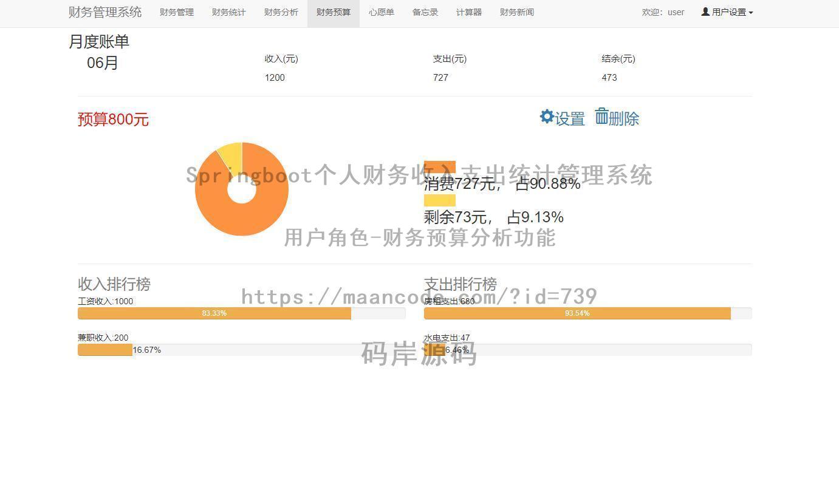Click the 兼职收入:200 label

click(103, 338)
